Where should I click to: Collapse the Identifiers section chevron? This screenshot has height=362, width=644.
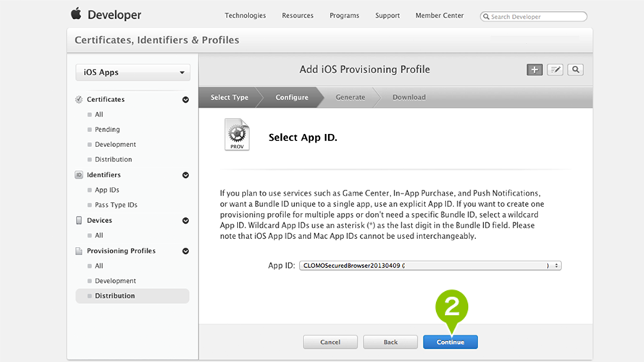[x=185, y=175]
